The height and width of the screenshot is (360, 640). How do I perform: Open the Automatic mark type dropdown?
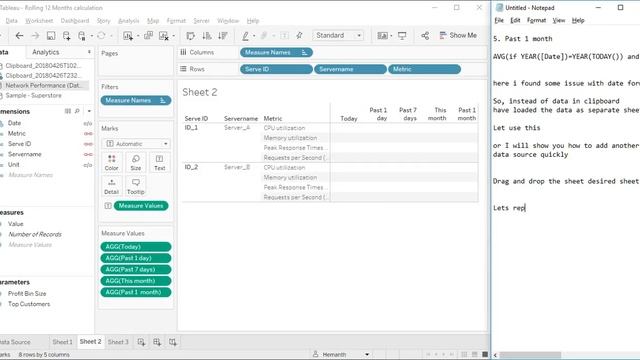[x=136, y=144]
